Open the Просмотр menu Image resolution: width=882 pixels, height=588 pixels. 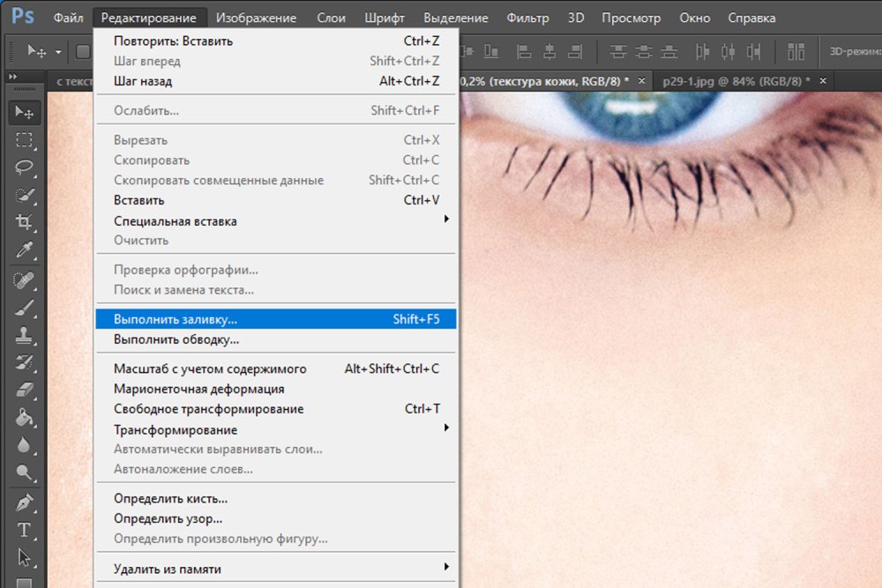[x=632, y=18]
